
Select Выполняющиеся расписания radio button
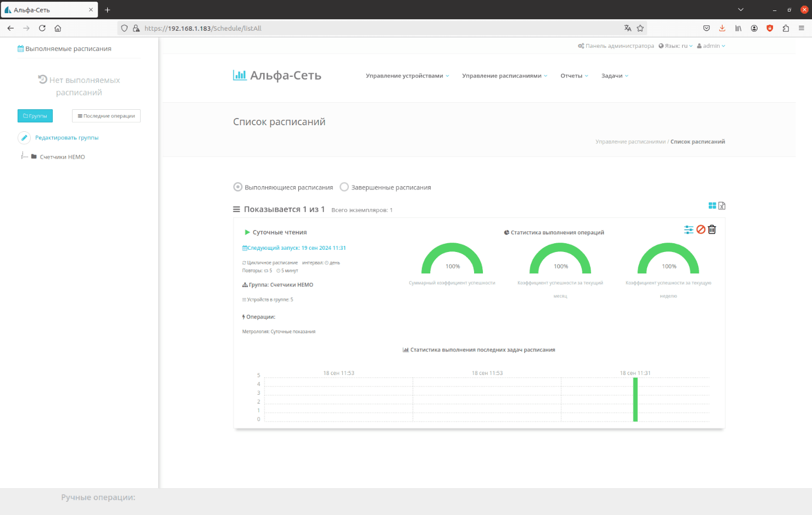(238, 187)
